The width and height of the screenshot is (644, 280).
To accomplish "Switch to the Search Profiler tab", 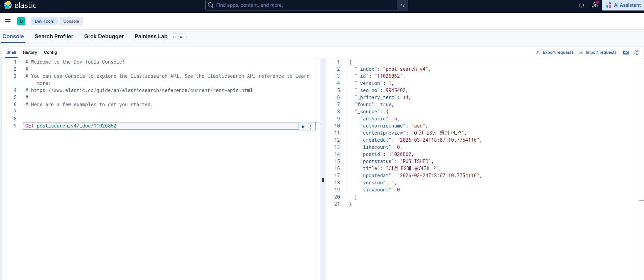I will [54, 37].
